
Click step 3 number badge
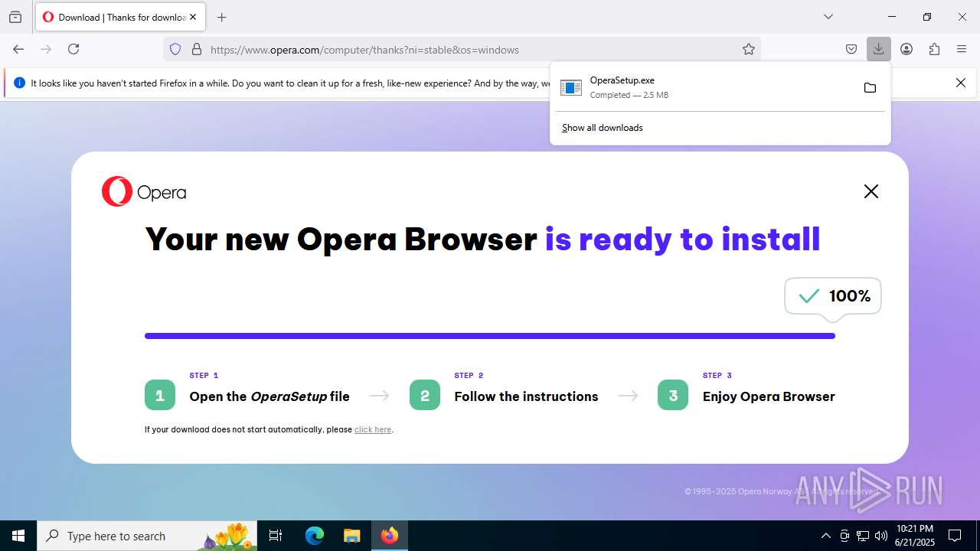pos(673,395)
